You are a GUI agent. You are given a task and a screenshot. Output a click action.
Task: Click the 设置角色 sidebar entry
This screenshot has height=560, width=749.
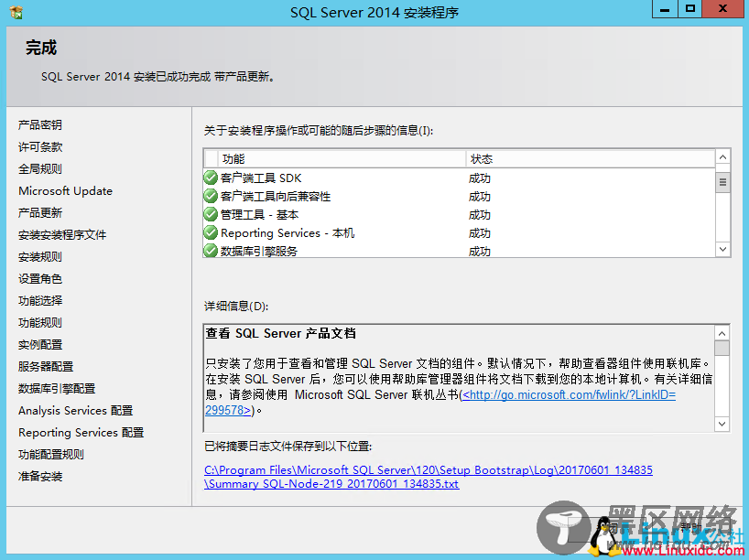40,279
